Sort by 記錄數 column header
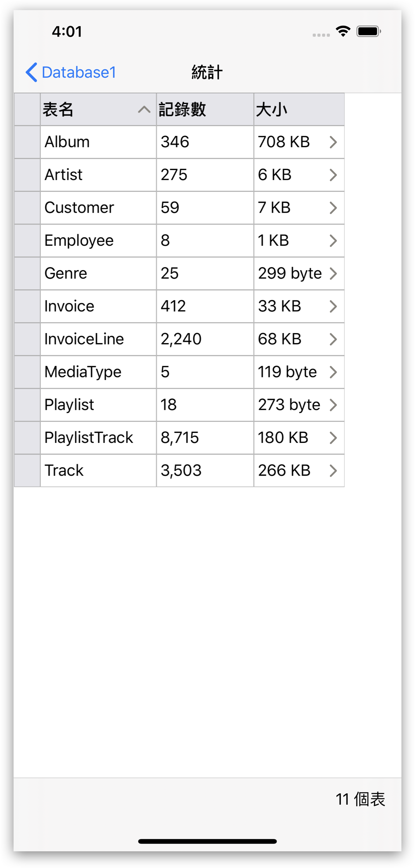The image size is (415, 868). [x=205, y=109]
